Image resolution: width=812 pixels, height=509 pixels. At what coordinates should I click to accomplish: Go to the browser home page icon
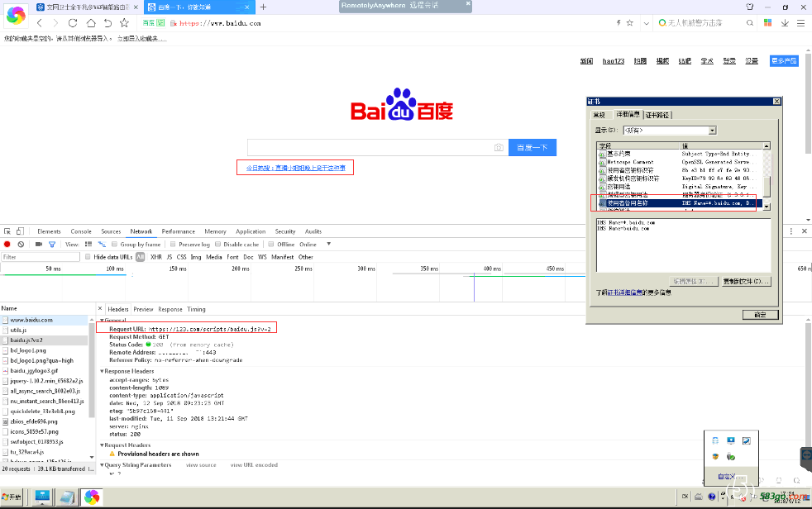click(x=91, y=23)
